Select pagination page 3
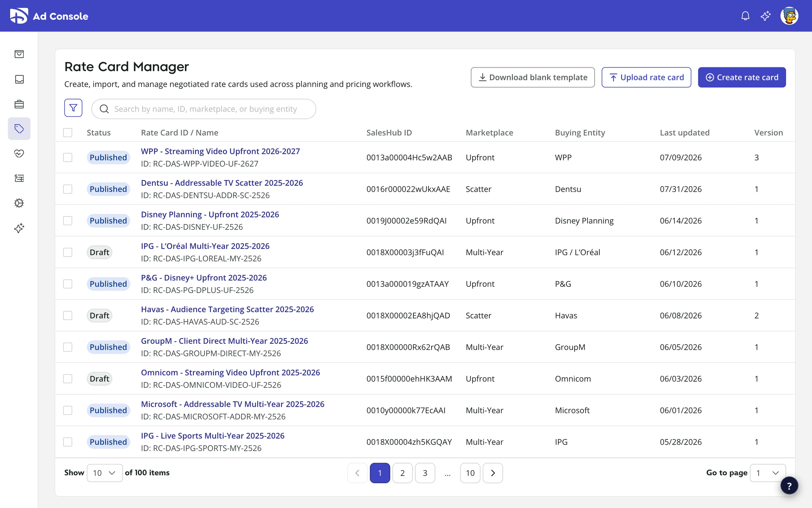812x508 pixels. tap(425, 473)
